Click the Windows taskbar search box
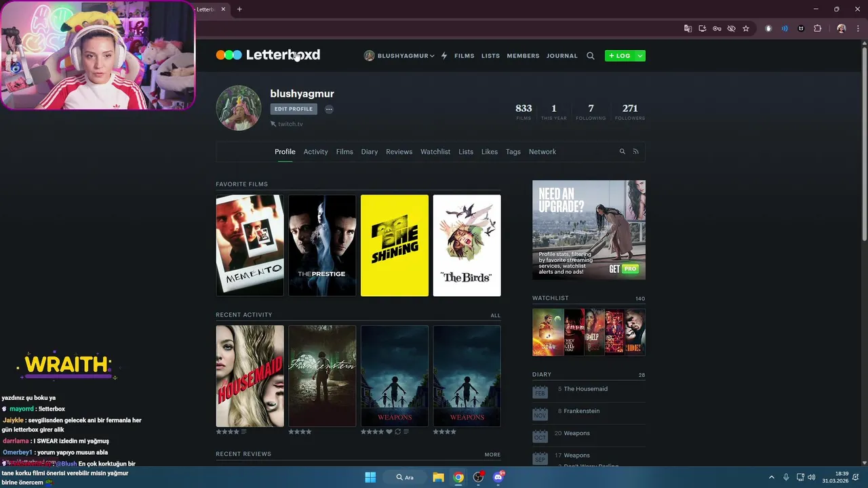Screen dimensions: 868x488 point(405,477)
